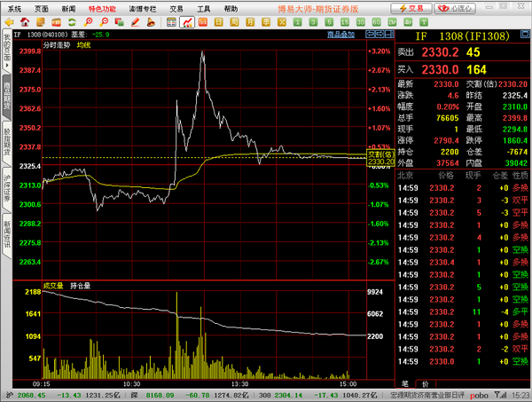The width and height of the screenshot is (532, 402).
Task: Click the green refresh arrows icon
Action: (72, 22)
